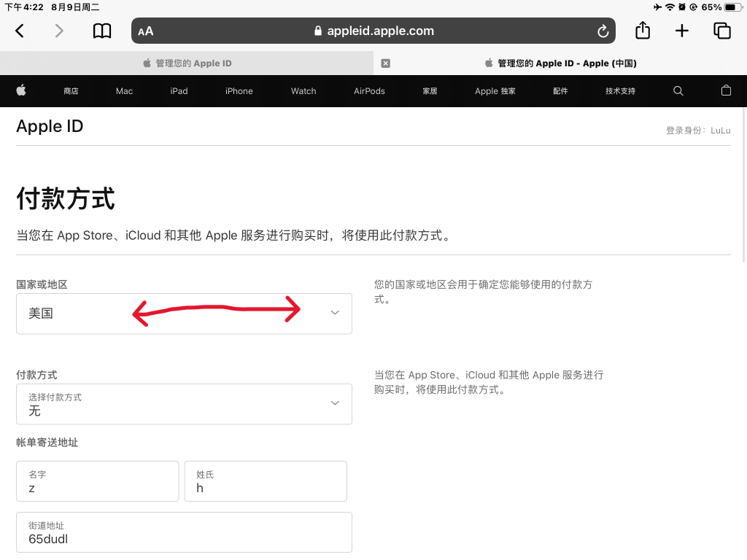
Task: Reload the page with refresh icon
Action: (x=603, y=31)
